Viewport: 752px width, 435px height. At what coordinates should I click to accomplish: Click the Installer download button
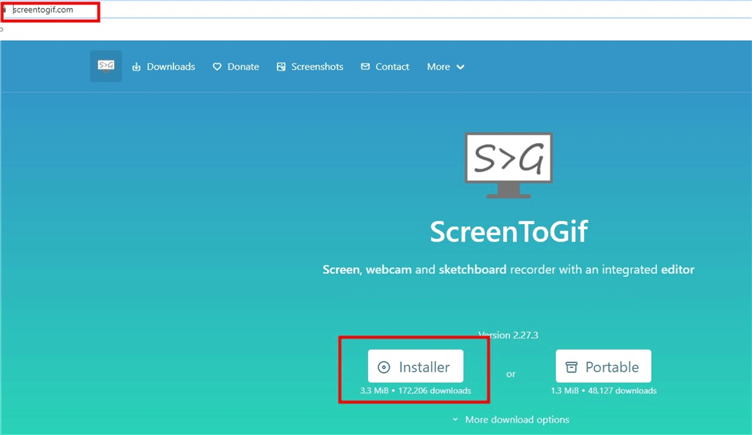(x=415, y=366)
